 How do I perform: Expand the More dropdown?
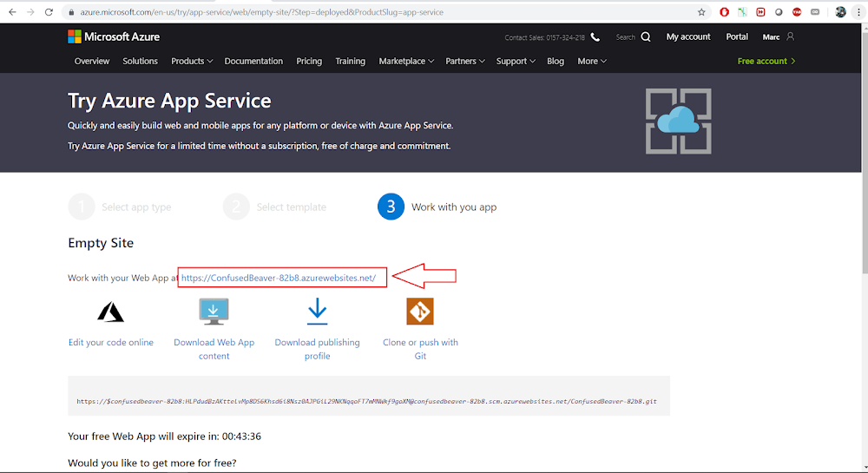592,61
